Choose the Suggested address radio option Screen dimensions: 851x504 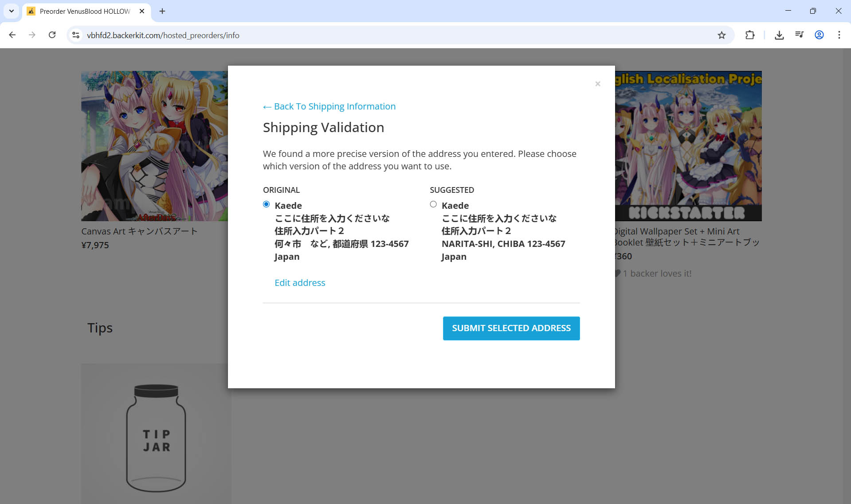pyautogui.click(x=433, y=204)
